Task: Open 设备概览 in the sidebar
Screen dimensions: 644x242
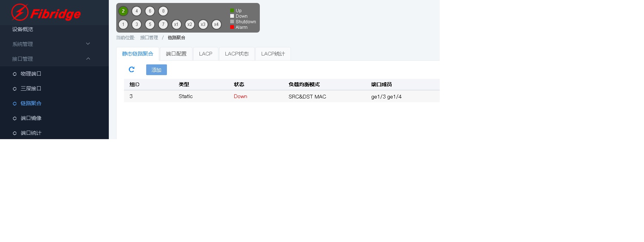Action: (x=23, y=29)
